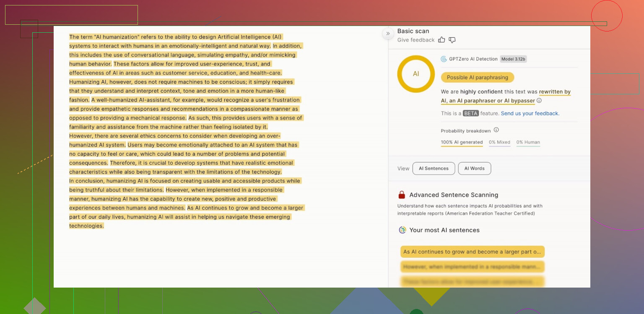This screenshot has height=314, width=644.
Task: Collapse the scan results panel with the chevron
Action: [388, 34]
